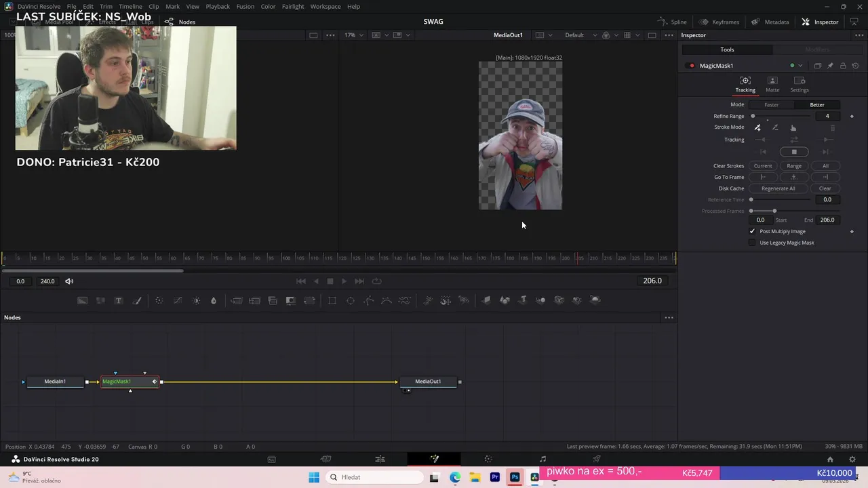This screenshot has height=488, width=868.
Task: Select the Background tool in Fusion toolbar
Action: (x=82, y=300)
